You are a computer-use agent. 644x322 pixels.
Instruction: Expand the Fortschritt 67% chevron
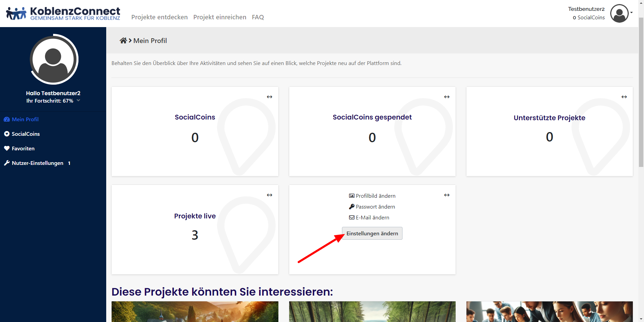click(78, 101)
